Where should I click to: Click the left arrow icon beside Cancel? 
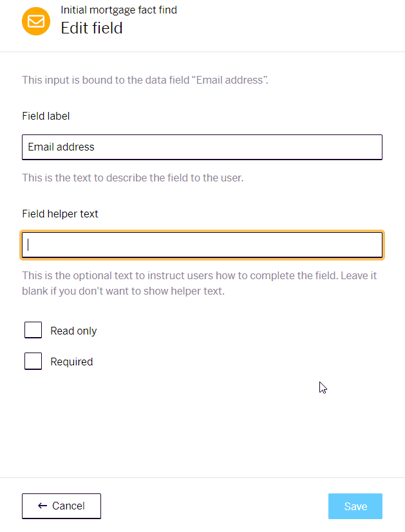(x=42, y=506)
